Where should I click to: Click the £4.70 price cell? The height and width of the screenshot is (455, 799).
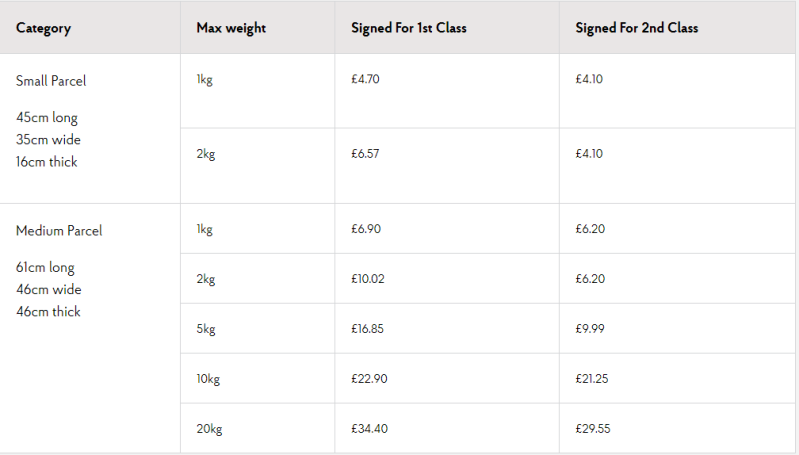point(365,79)
